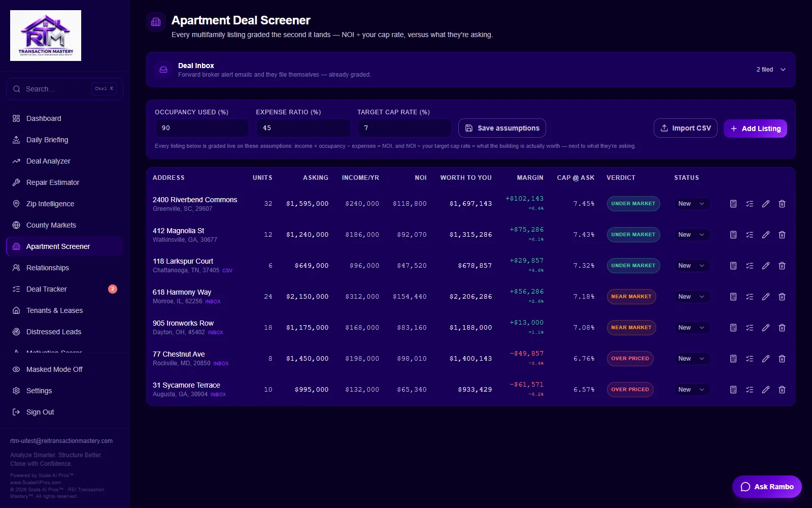Open checklist for 905 Ironworks Row
The width and height of the screenshot is (812, 508).
(750, 328)
